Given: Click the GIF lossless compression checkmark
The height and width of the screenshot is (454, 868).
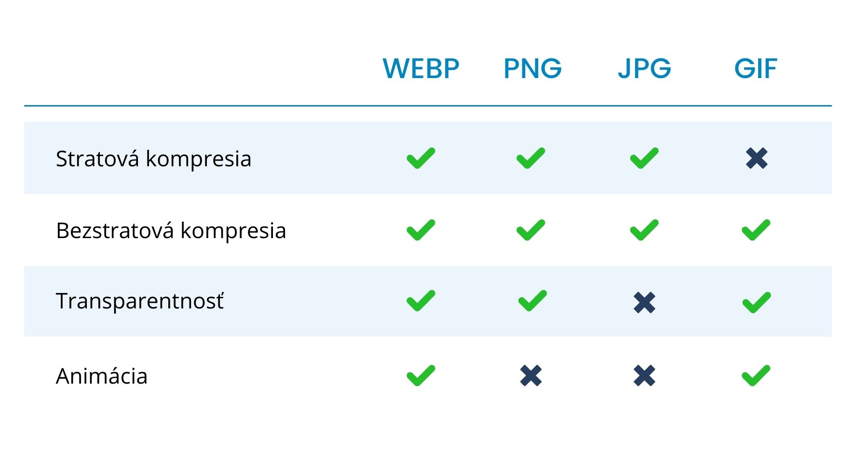Looking at the screenshot, I should tap(756, 230).
